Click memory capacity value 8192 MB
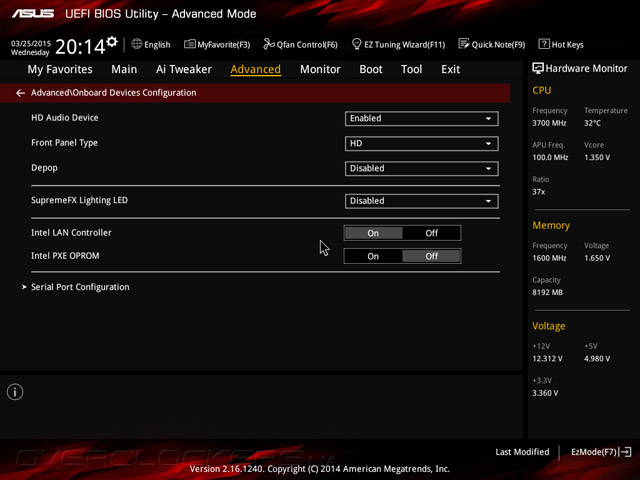This screenshot has width=640, height=480. coord(547,292)
